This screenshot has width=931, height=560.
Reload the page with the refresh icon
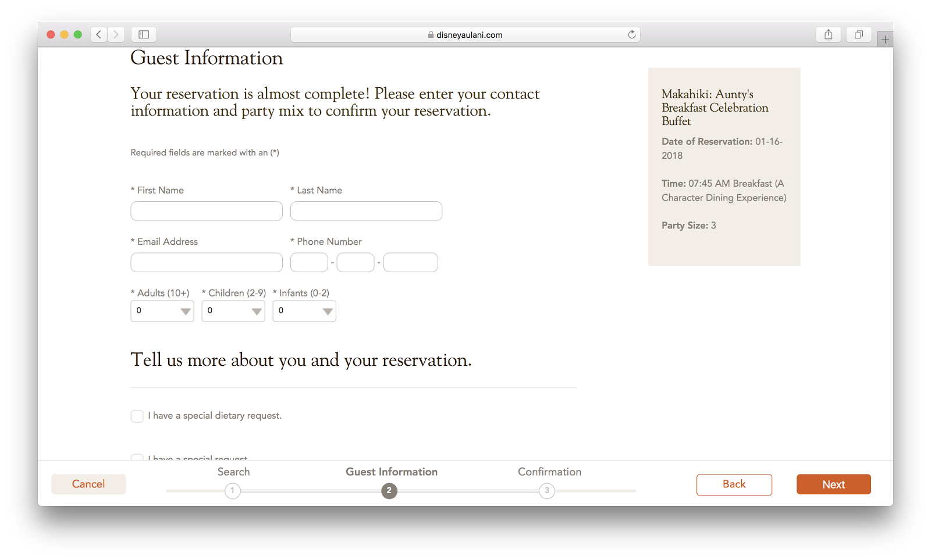tap(631, 35)
